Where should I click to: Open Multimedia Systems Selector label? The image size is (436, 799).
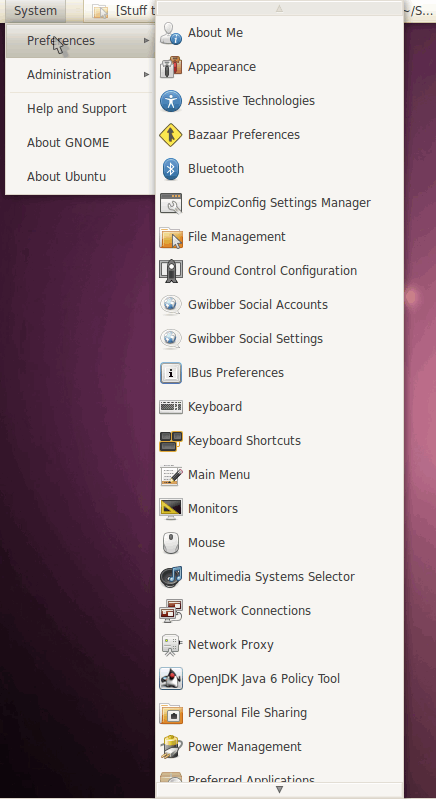click(271, 577)
